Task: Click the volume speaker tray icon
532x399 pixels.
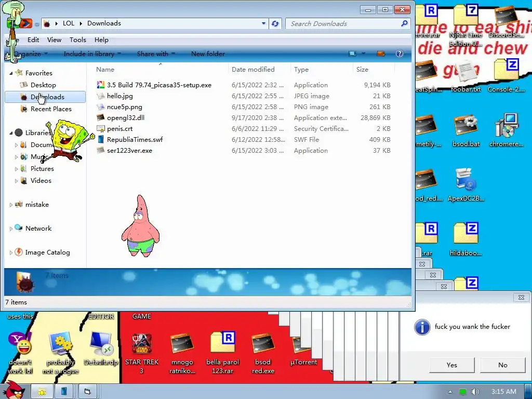Action: click(x=475, y=392)
